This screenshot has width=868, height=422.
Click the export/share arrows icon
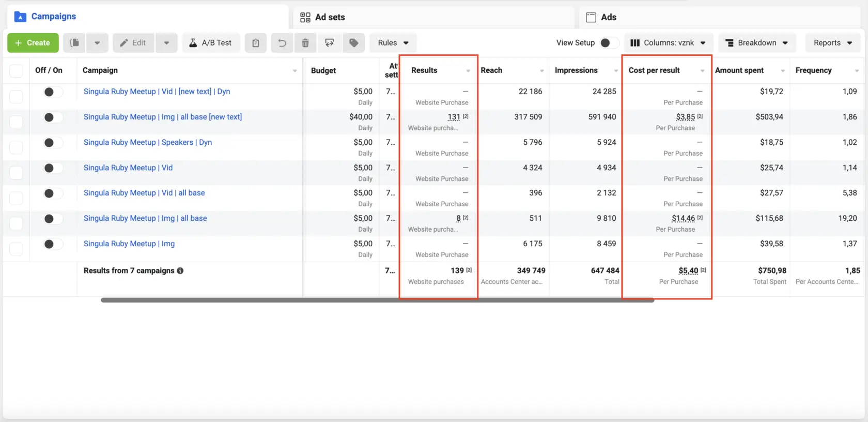click(330, 43)
